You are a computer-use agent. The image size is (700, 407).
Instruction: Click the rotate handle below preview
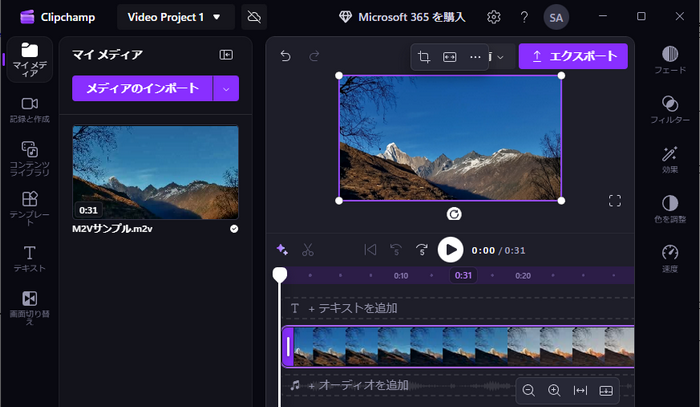pyautogui.click(x=455, y=214)
